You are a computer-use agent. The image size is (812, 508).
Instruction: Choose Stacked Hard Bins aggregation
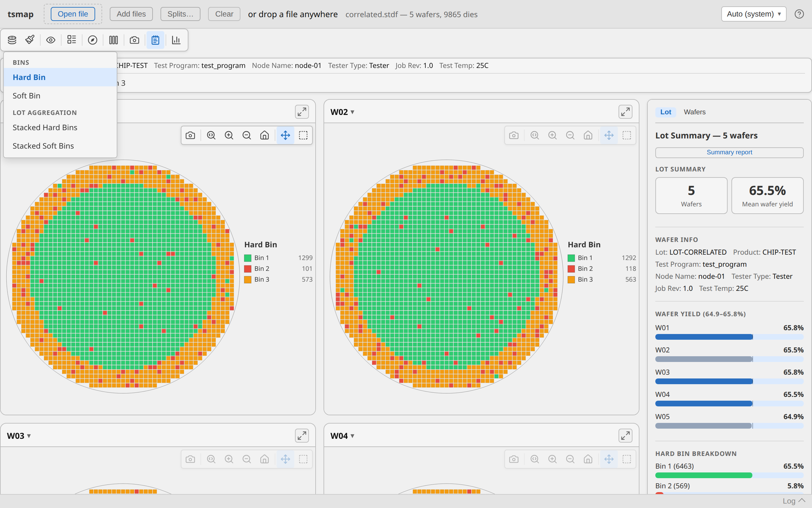tap(60, 128)
